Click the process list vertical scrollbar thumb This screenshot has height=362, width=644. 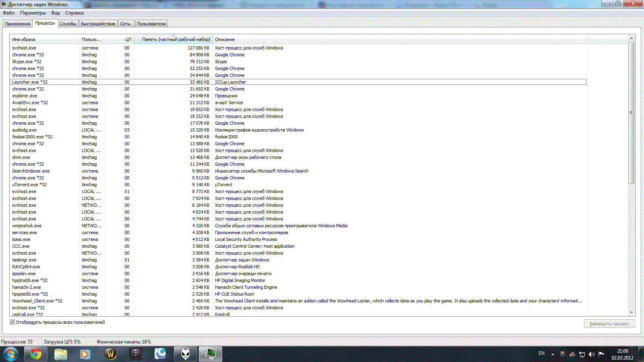tap(632, 113)
